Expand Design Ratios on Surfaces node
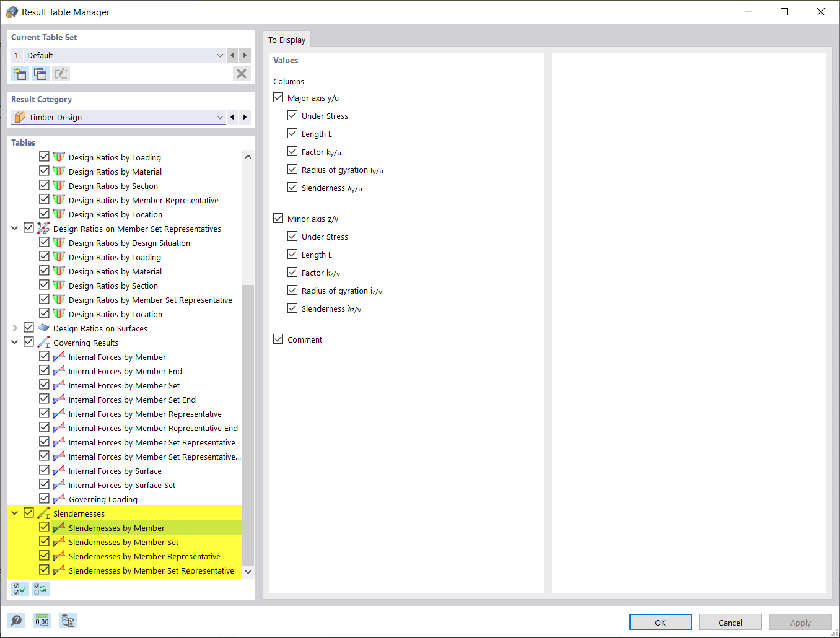840x638 pixels. coord(15,328)
